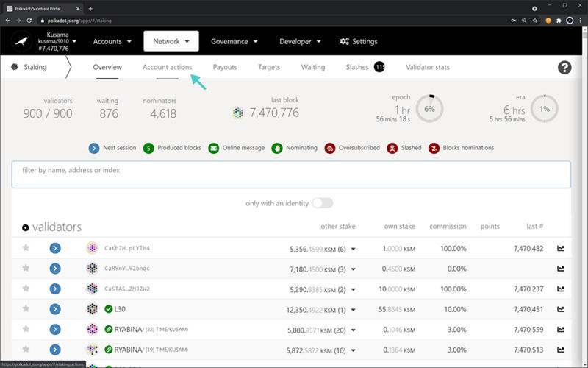Click the Produced blocks legend icon
Screen dimensions: 588x368
[x=148, y=149]
